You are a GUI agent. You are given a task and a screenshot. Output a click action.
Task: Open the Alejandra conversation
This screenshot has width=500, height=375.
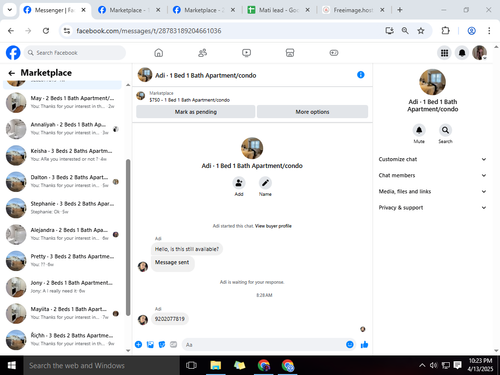[x=62, y=234]
